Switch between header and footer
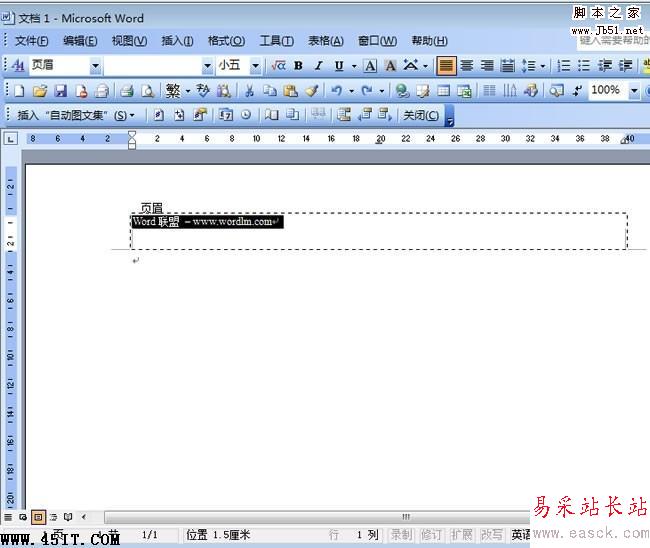The image size is (650, 548). pos(344,115)
